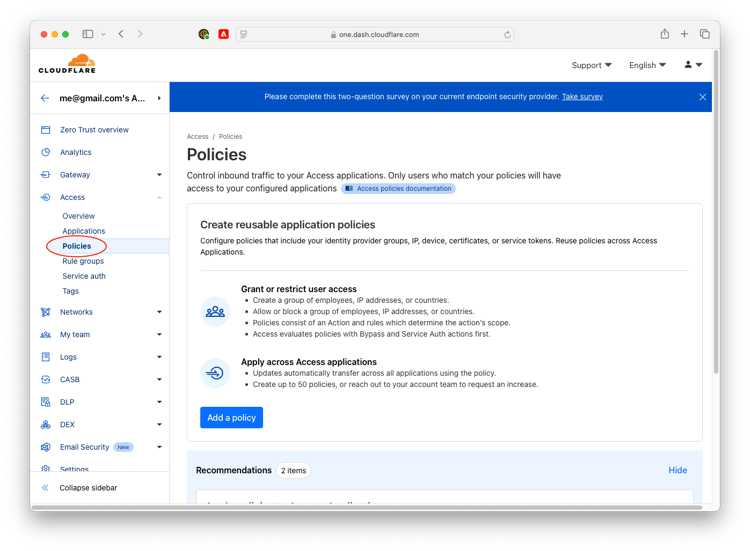Reload the page with refresh icon
The image size is (750, 551).
click(507, 34)
